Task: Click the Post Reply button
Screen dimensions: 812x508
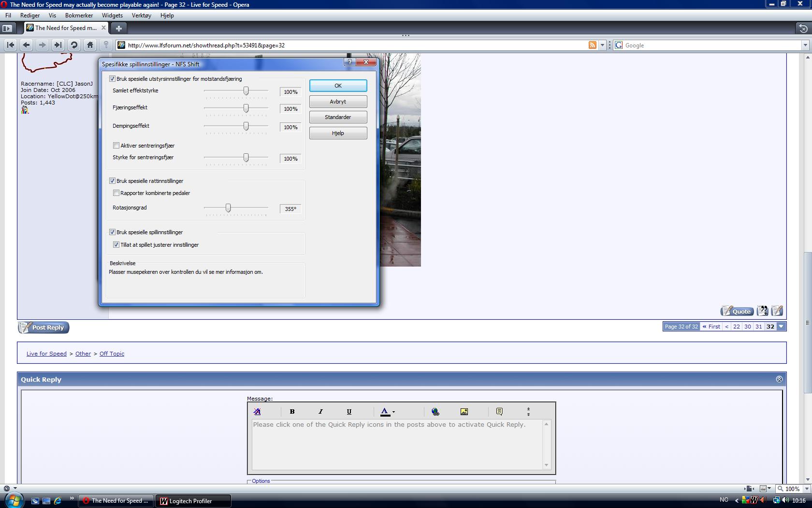Action: coord(44,328)
